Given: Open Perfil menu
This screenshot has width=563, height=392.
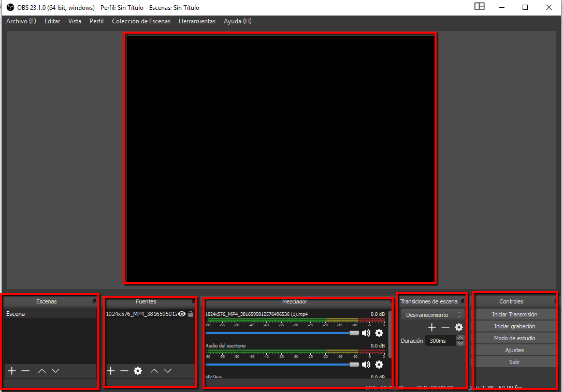Looking at the screenshot, I should [96, 21].
